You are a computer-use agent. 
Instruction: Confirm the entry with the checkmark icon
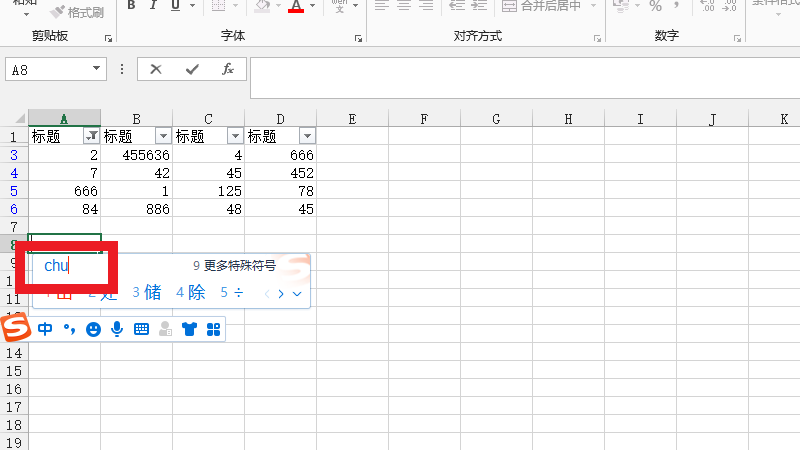tap(192, 69)
